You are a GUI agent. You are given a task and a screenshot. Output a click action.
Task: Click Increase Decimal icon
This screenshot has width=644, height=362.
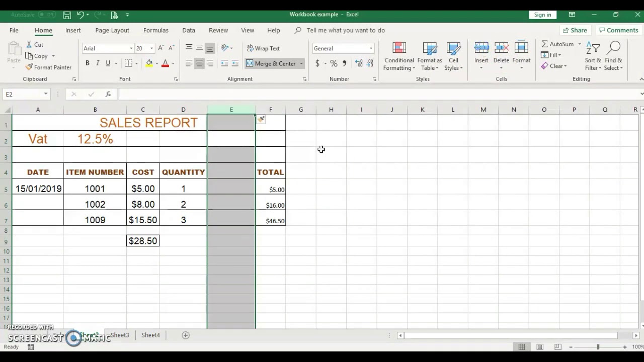pos(359,63)
